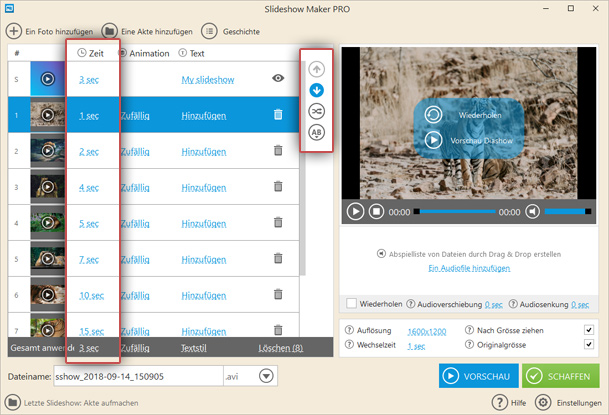
Task: Open the Geschichte list icon
Action: pyautogui.click(x=209, y=31)
